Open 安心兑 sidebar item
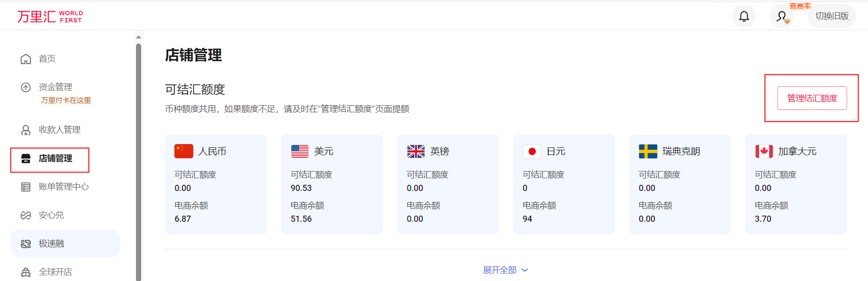Viewport: 868px width, 281px height. coord(51,215)
